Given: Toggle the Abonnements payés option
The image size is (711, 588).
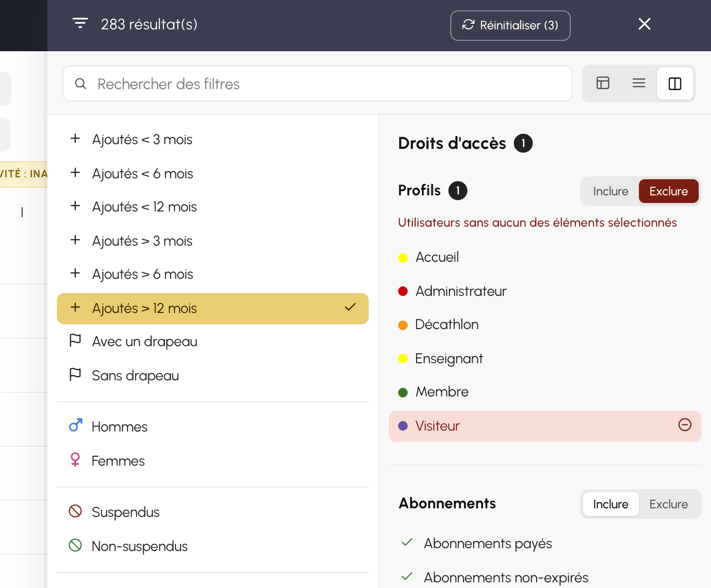Looking at the screenshot, I should coord(488,543).
